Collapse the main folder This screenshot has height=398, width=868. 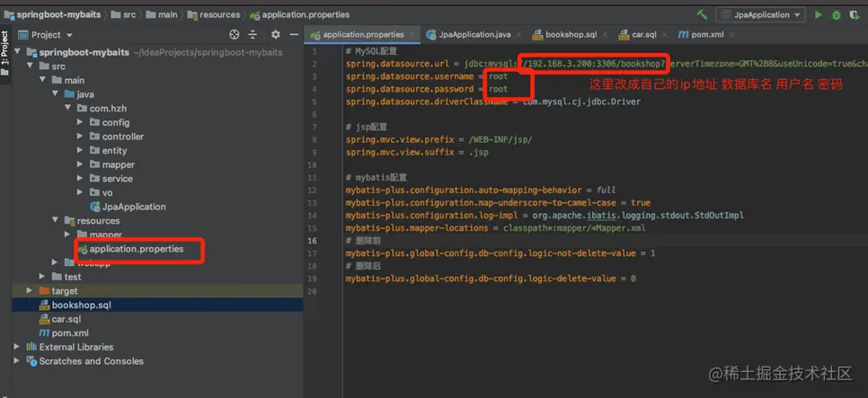42,80
